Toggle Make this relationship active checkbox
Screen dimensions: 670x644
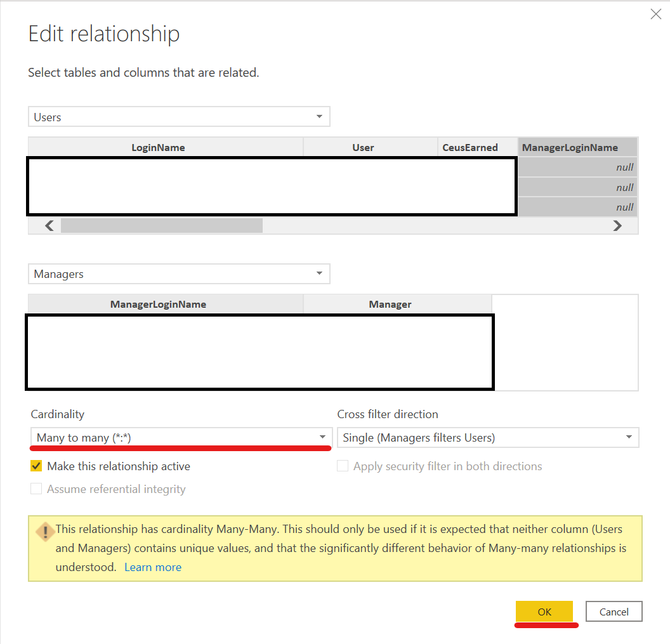tap(37, 466)
